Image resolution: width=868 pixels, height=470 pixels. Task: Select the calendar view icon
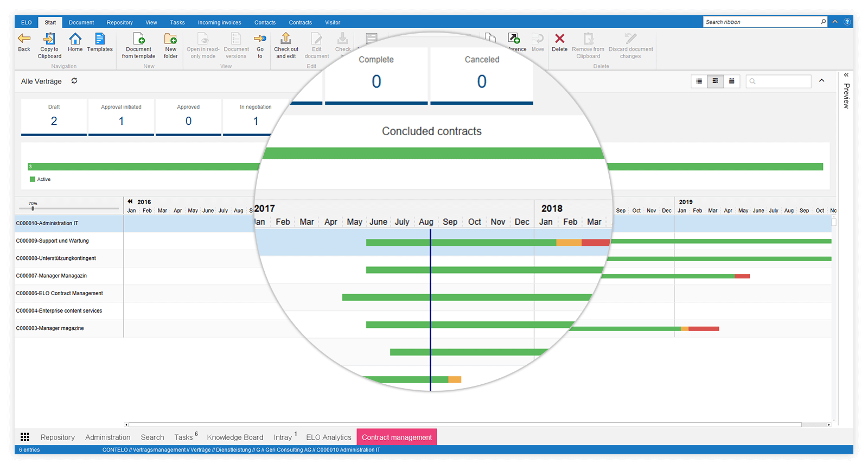[x=732, y=81]
